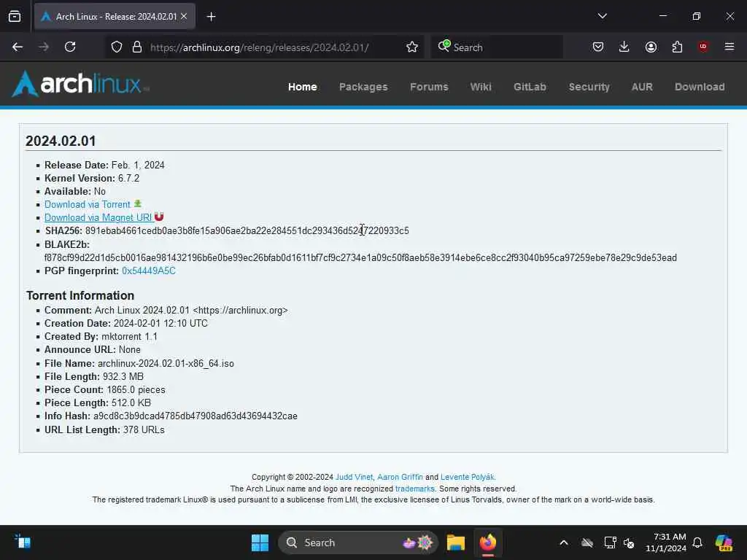The height and width of the screenshot is (560, 747).
Task: Open a new tab with plus button
Action: click(211, 17)
